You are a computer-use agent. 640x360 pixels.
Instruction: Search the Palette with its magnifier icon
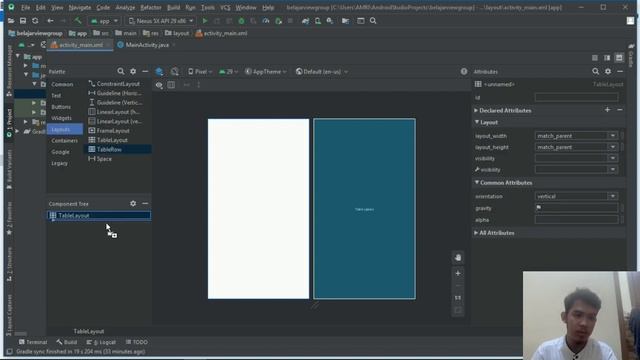tap(120, 71)
